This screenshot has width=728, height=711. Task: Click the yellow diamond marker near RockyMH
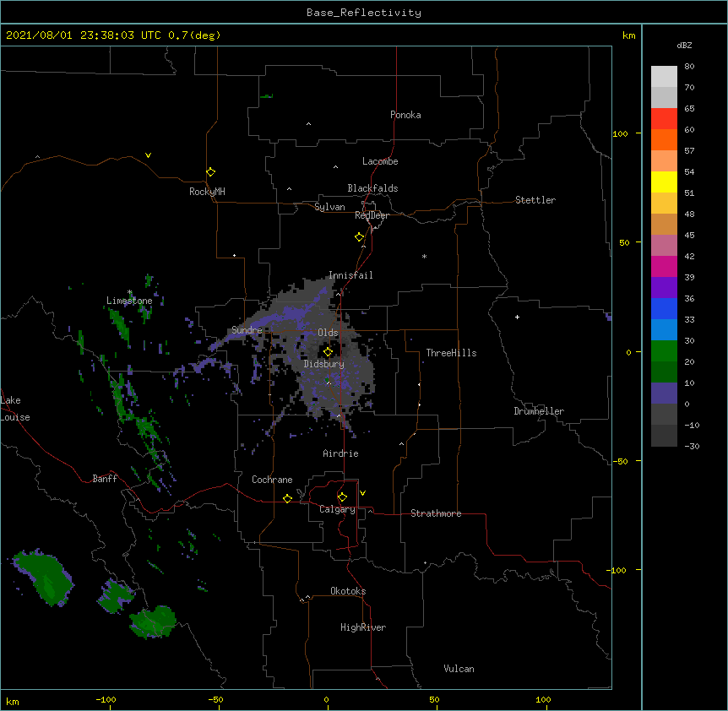pyautogui.click(x=211, y=172)
